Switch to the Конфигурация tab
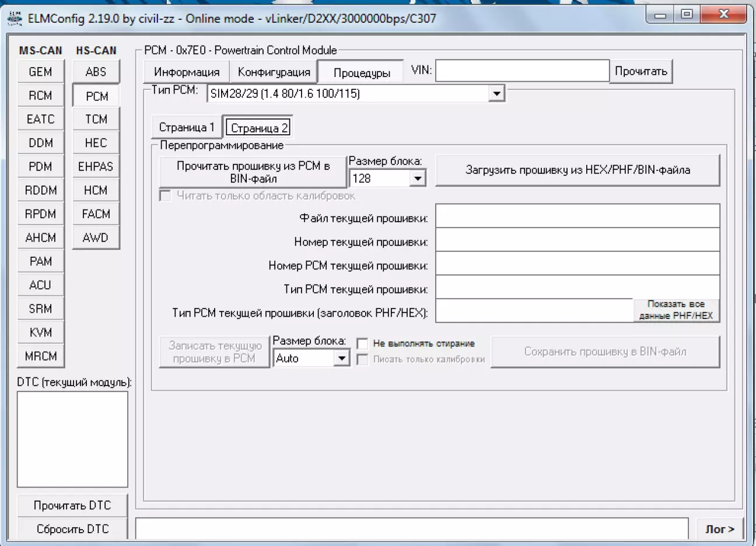 coord(274,72)
